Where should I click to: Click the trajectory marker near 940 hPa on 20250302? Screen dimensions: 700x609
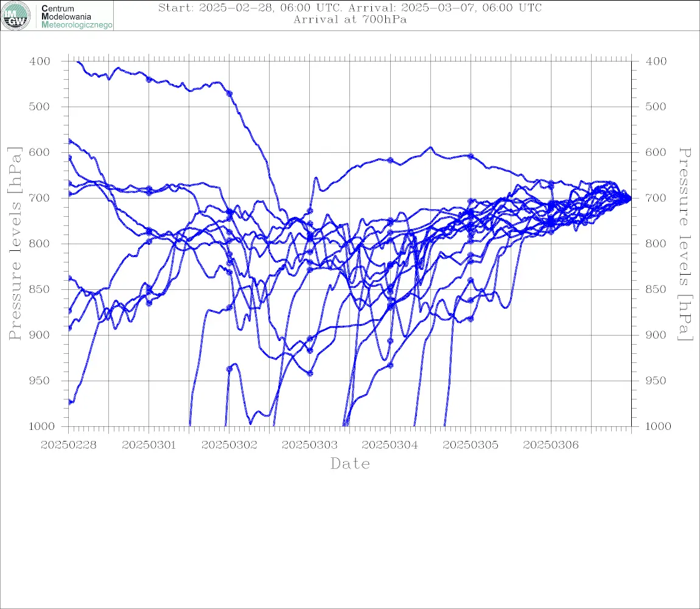(x=229, y=369)
